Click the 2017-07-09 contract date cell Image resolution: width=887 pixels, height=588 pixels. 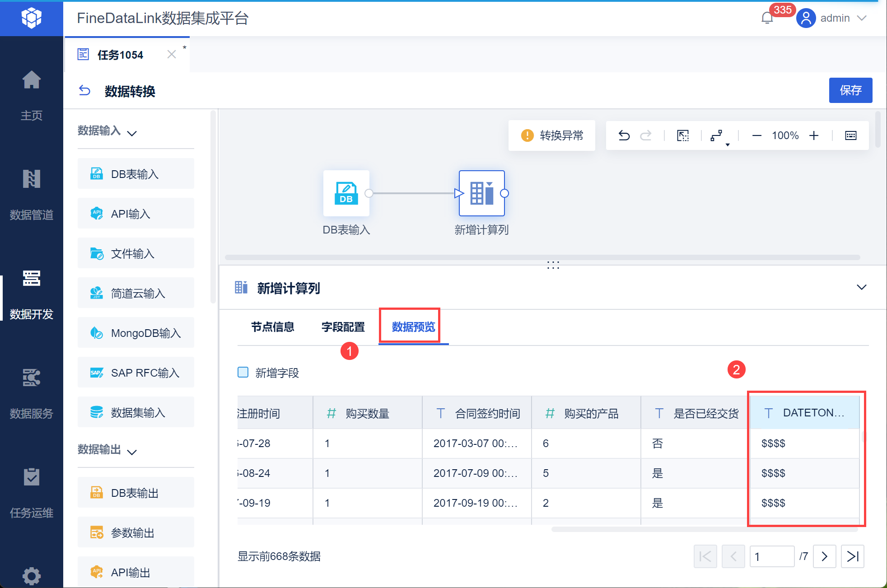[x=477, y=473]
